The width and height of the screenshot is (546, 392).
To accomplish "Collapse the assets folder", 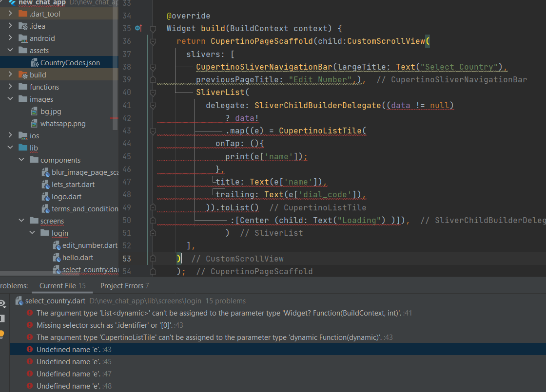I will [10, 50].
